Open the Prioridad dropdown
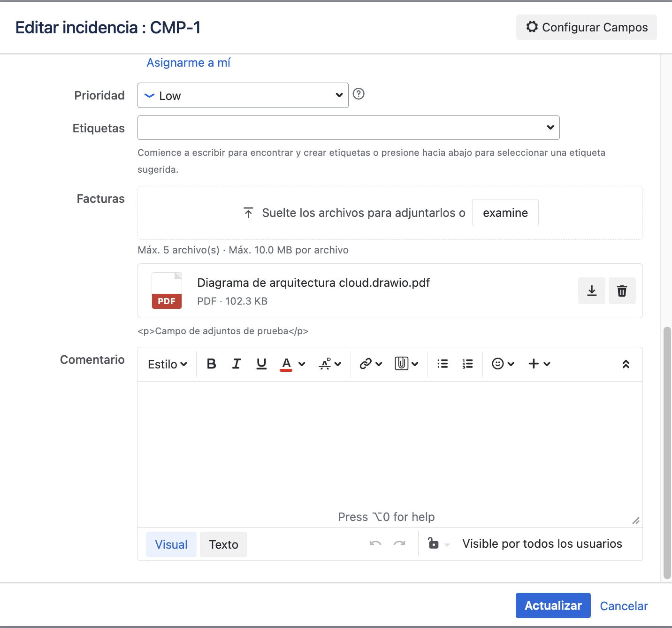This screenshot has height=628, width=672. tap(243, 95)
